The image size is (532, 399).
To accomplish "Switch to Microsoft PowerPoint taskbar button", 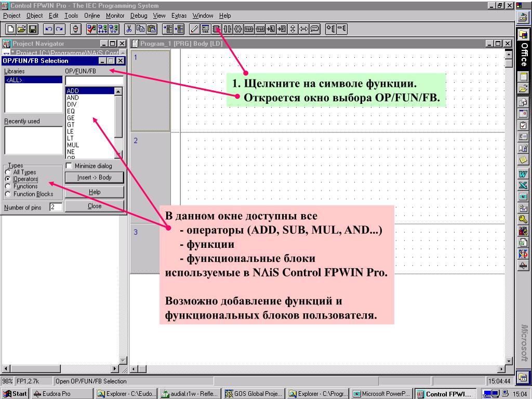I will 381,394.
